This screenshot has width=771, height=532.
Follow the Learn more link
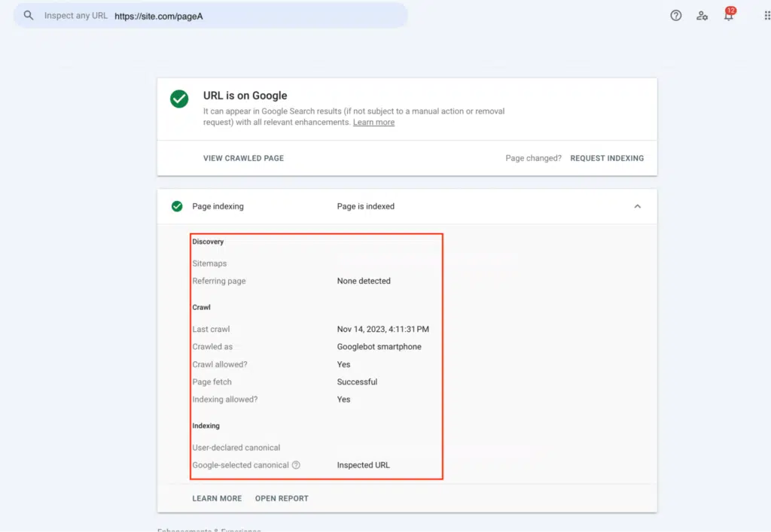click(x=373, y=122)
